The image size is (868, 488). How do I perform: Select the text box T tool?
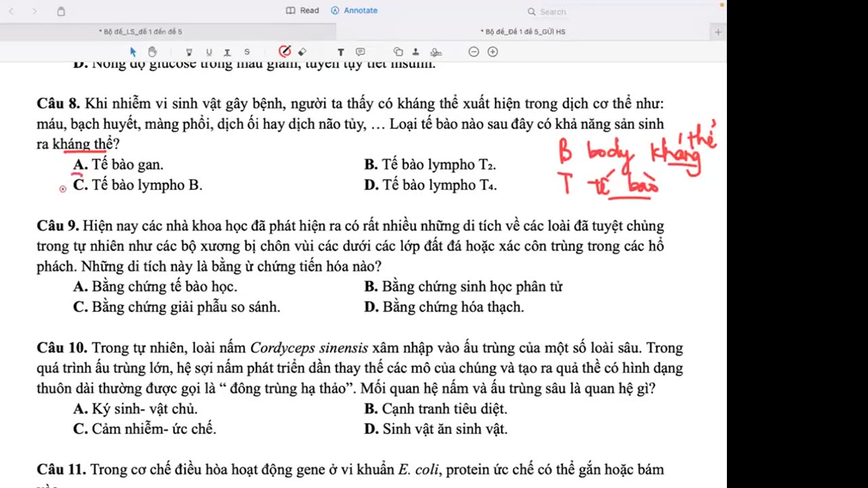coord(340,52)
